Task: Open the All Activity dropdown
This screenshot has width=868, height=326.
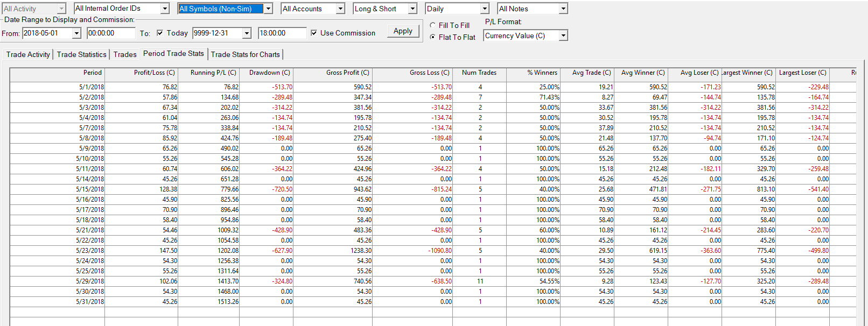Action: click(x=34, y=9)
